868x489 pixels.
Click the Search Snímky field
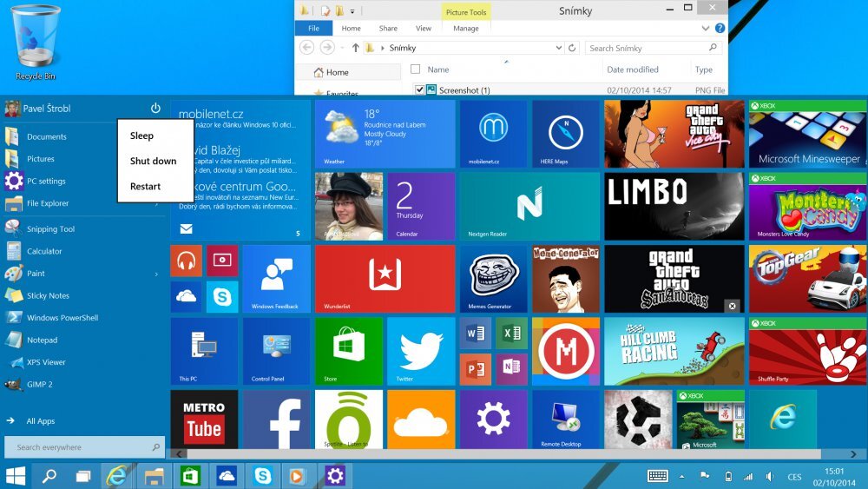pos(654,48)
